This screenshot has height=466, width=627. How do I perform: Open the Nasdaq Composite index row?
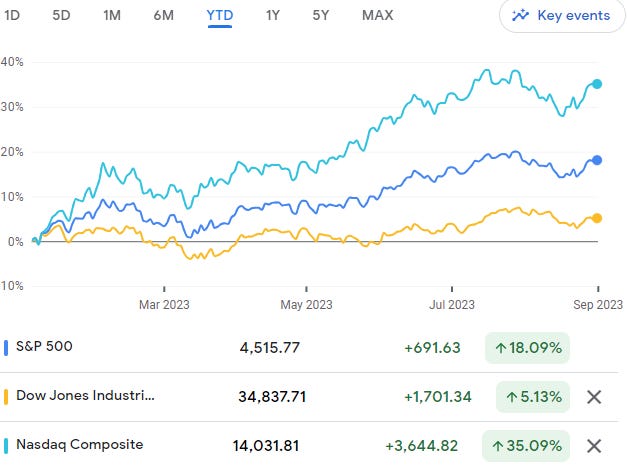pos(310,445)
